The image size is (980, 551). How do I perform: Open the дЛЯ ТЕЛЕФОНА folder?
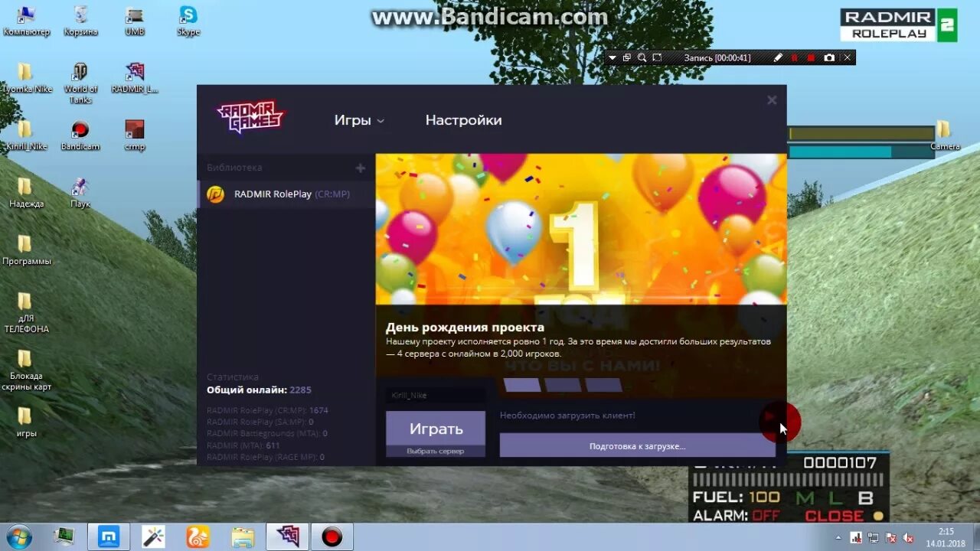pyautogui.click(x=26, y=313)
